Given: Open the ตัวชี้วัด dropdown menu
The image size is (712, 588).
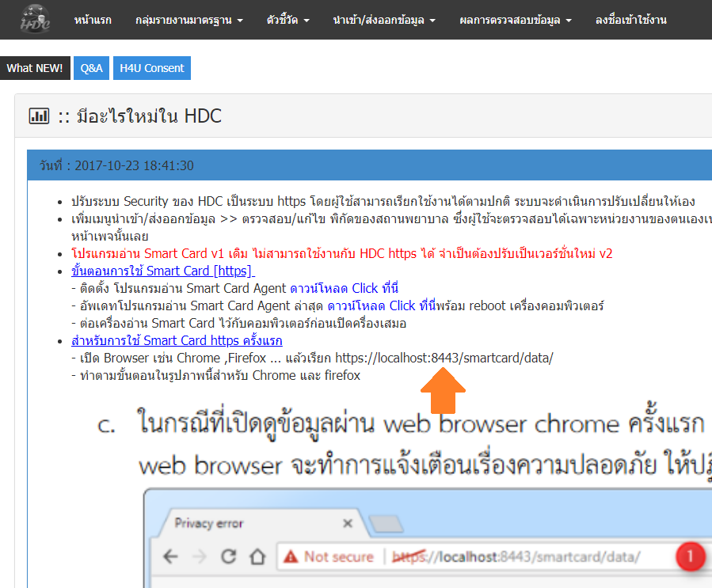Looking at the screenshot, I should 287,20.
